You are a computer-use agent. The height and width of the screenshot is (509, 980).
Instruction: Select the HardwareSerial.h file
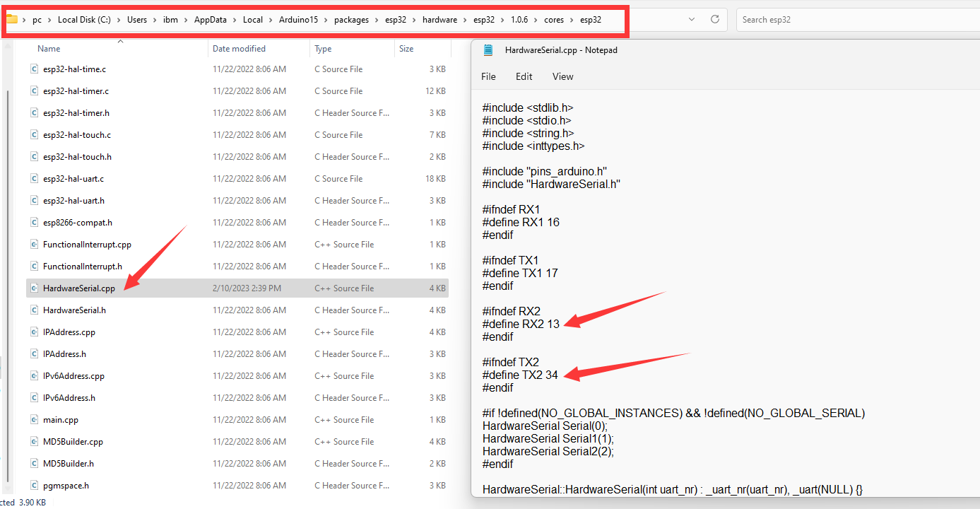pyautogui.click(x=74, y=310)
